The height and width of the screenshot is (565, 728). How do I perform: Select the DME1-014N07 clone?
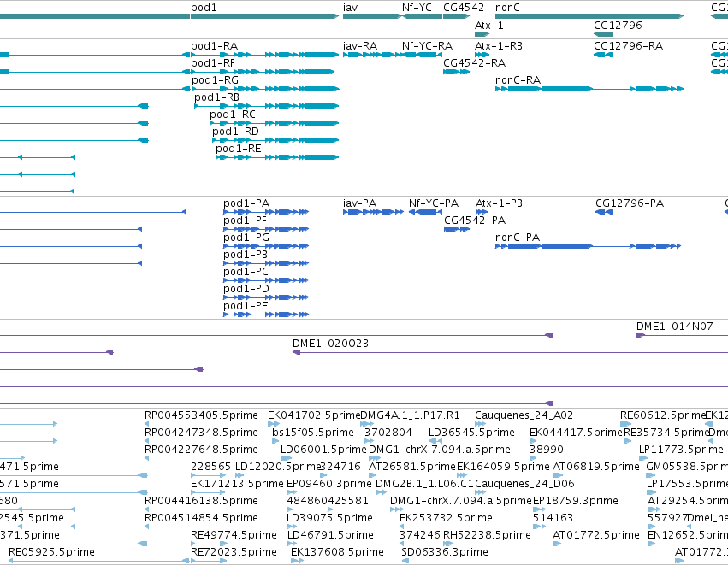pyautogui.click(x=682, y=335)
